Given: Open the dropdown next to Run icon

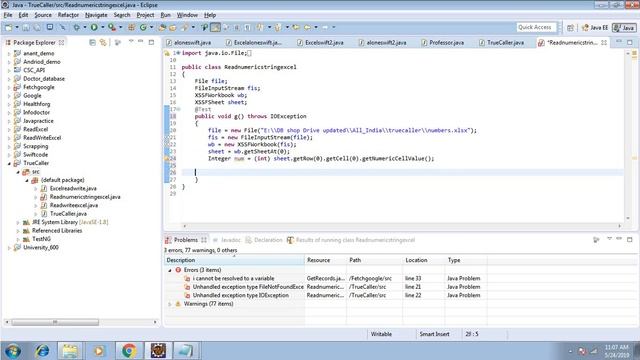Looking at the screenshot, I should point(103,27).
